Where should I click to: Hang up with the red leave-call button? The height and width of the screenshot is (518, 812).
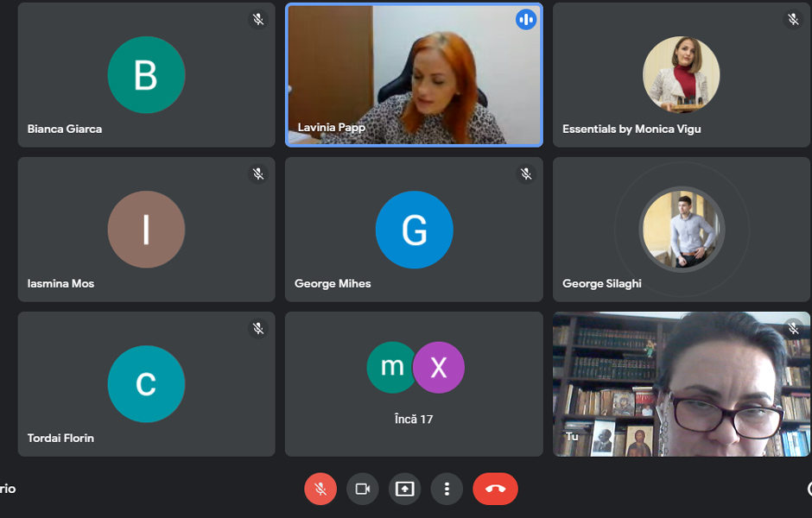495,489
